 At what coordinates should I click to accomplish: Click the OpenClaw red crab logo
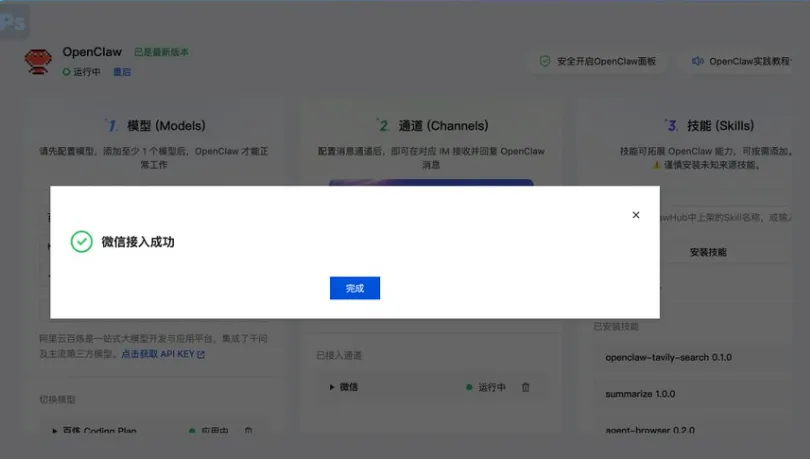pyautogui.click(x=38, y=61)
